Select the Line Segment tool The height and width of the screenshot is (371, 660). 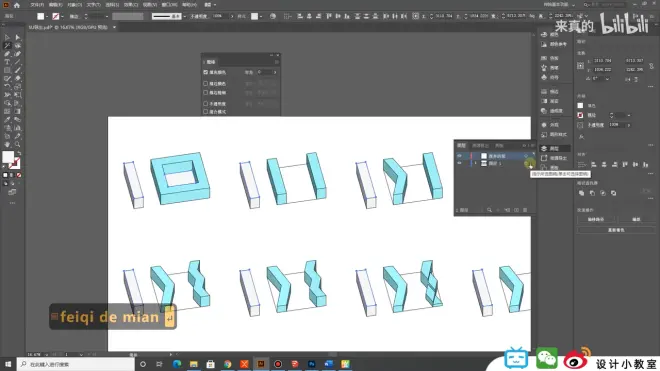18,62
